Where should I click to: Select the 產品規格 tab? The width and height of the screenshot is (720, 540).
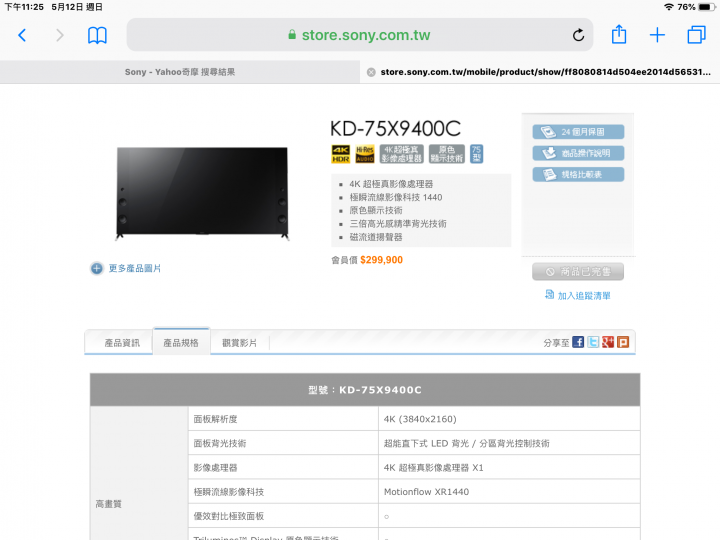click(181, 343)
